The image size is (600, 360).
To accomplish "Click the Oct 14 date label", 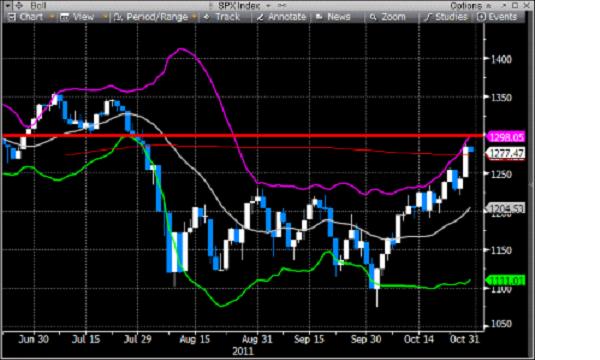I will click(x=419, y=339).
